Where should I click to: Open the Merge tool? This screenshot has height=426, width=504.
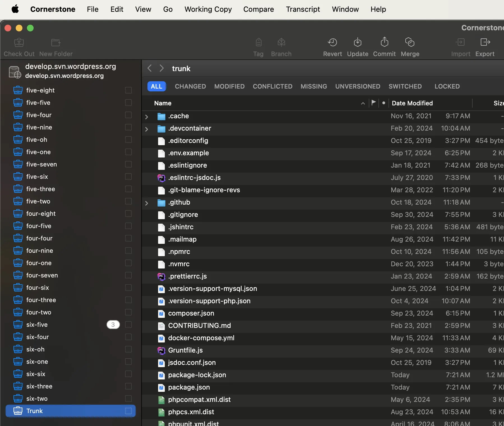[x=410, y=43]
